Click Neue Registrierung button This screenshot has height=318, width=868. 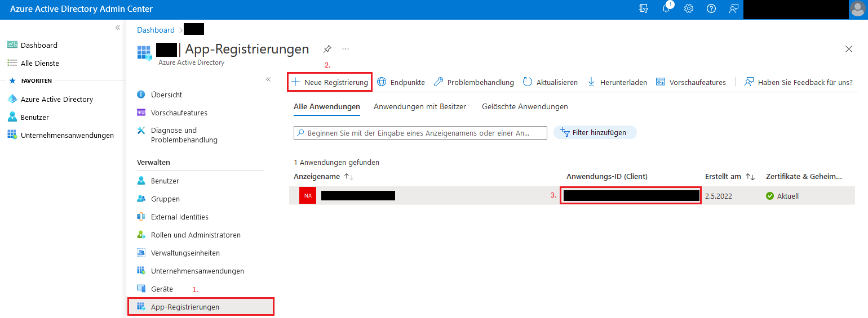click(330, 82)
